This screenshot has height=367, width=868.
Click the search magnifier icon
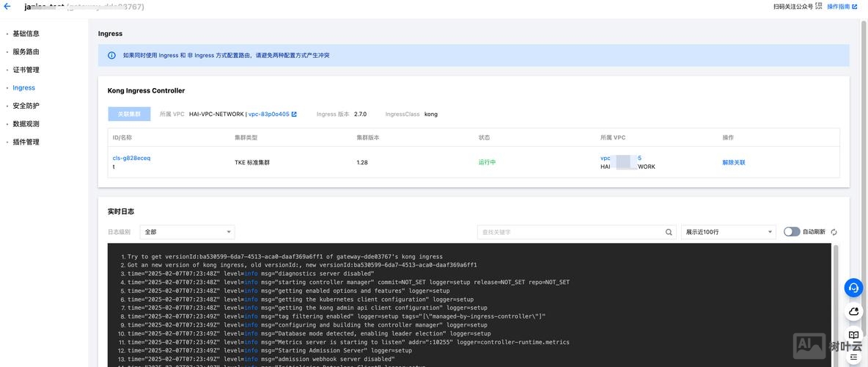[669, 232]
